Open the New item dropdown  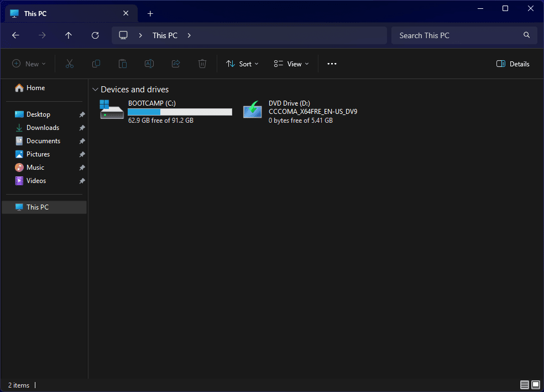tap(29, 64)
